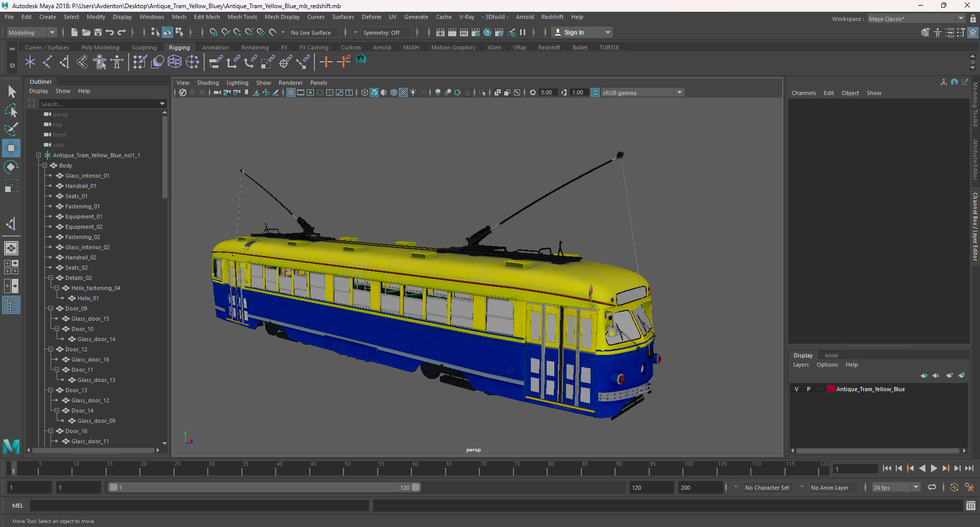
Task: Toggle the auto keyframe icon
Action: click(x=954, y=487)
